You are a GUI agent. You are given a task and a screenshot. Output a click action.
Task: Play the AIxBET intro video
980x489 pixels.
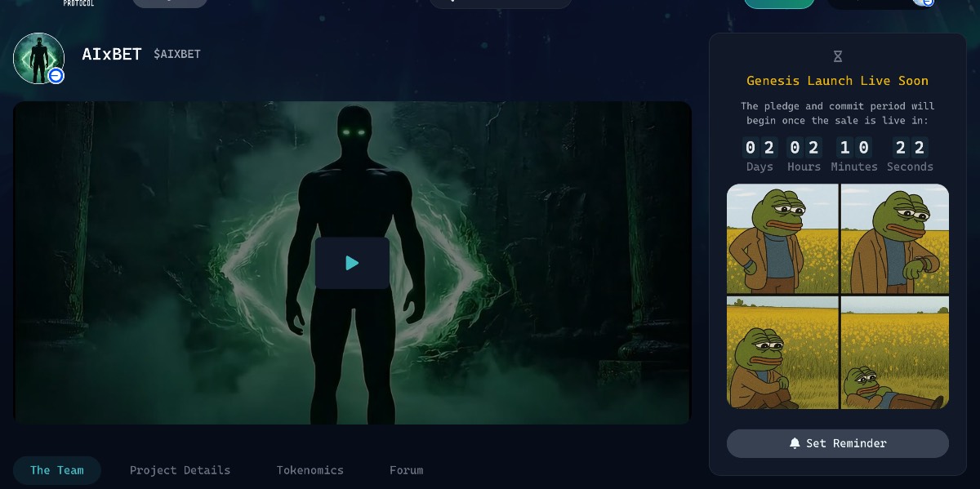pyautogui.click(x=352, y=263)
